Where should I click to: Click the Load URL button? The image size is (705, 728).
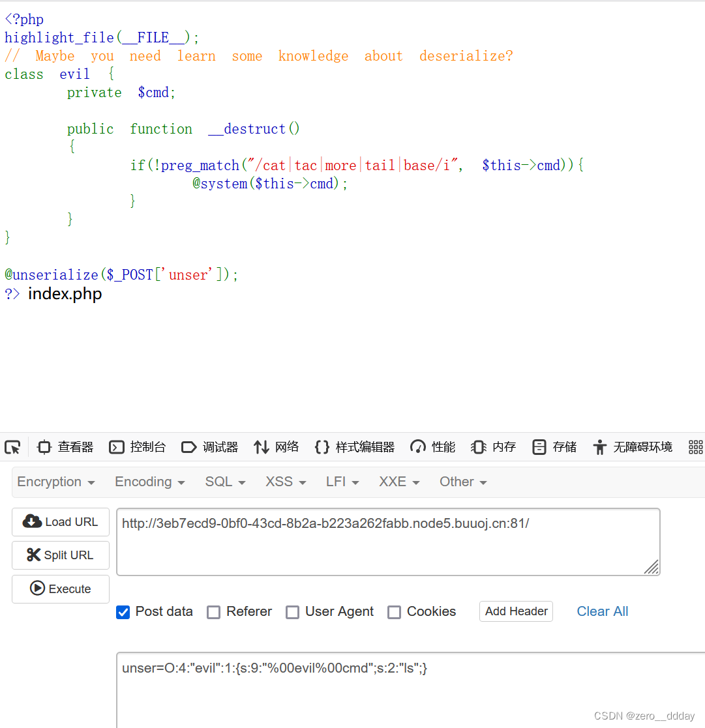tap(61, 522)
